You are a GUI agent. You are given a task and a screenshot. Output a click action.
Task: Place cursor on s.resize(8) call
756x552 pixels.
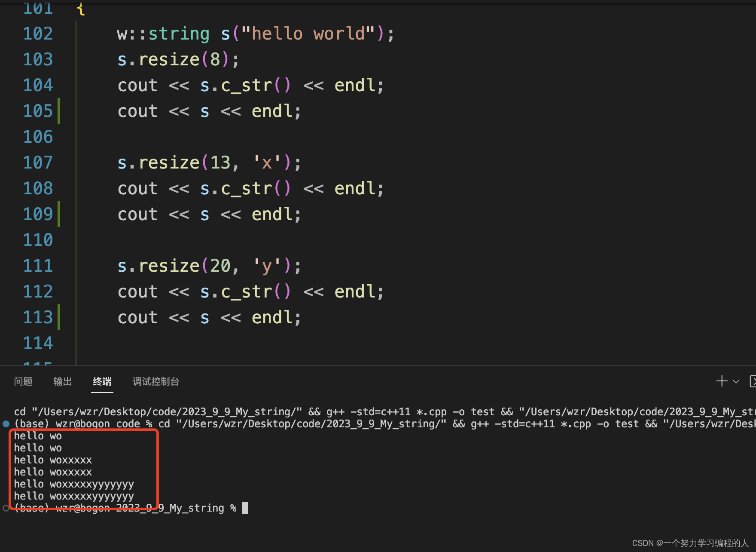point(173,59)
